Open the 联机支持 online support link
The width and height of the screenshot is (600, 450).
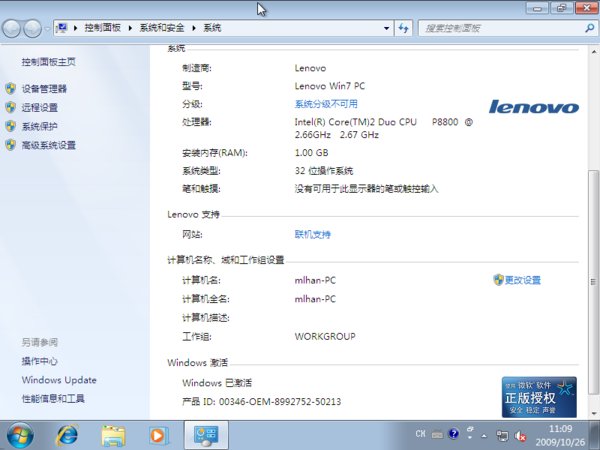click(x=313, y=234)
